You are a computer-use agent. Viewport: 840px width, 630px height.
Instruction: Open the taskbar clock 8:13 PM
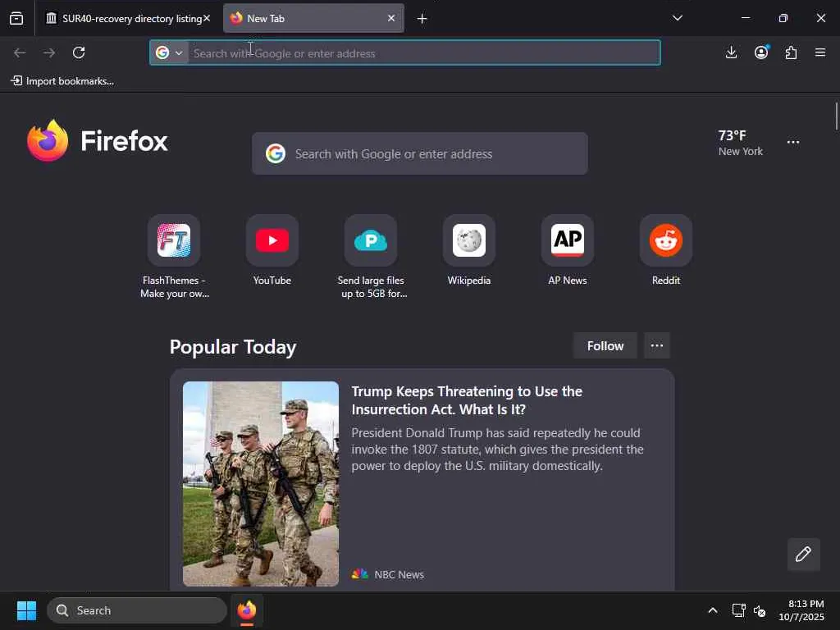[801, 610]
